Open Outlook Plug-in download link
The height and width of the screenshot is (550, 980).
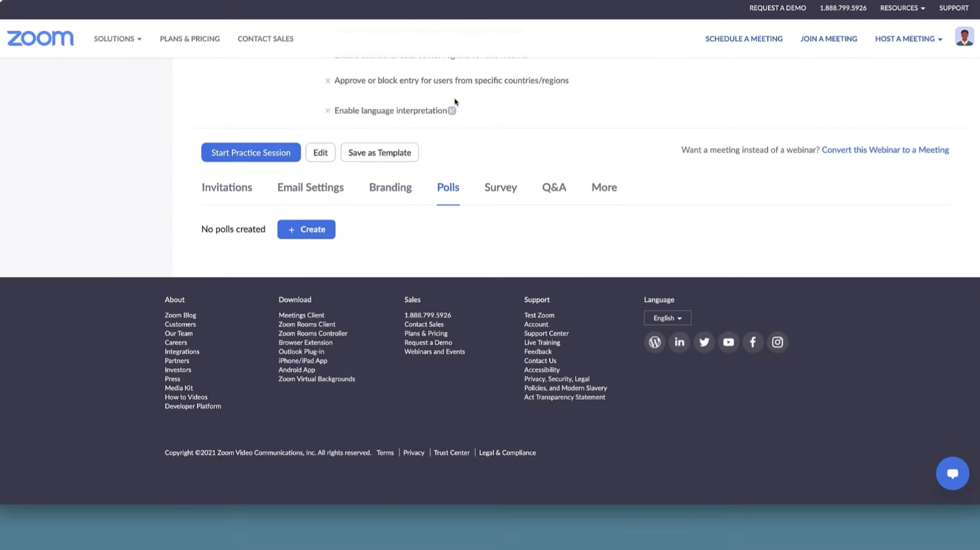pos(301,352)
